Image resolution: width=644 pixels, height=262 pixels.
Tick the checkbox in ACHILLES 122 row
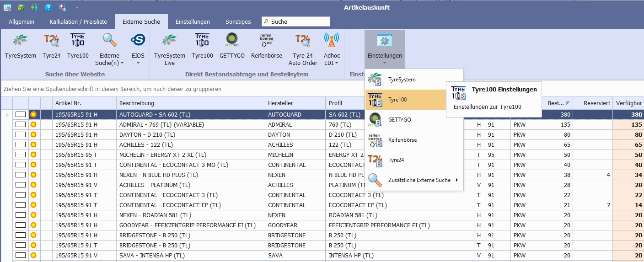pyautogui.click(x=21, y=144)
